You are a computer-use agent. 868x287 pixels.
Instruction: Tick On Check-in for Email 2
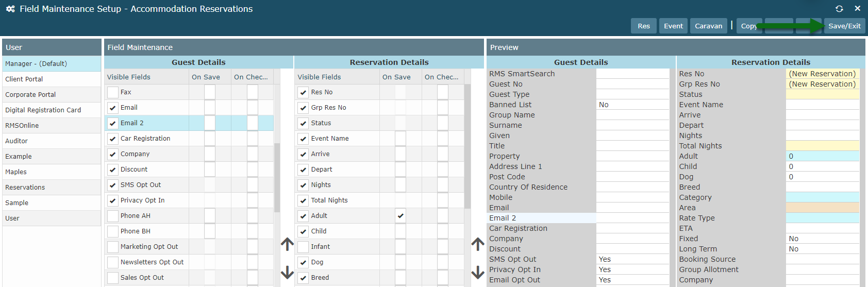coord(252,123)
